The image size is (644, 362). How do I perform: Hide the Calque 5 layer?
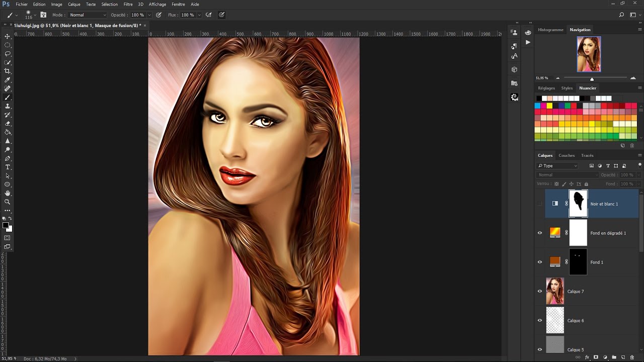click(540, 349)
